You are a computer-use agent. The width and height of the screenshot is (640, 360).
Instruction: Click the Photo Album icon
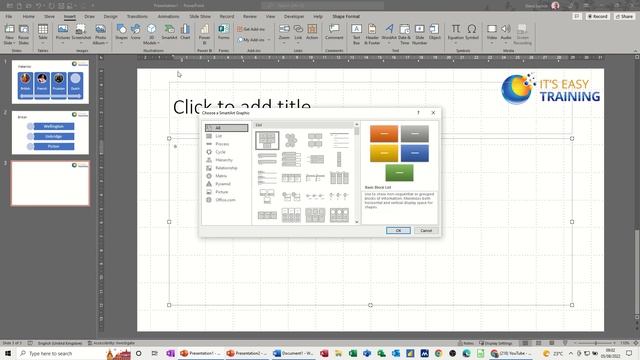coord(100,29)
